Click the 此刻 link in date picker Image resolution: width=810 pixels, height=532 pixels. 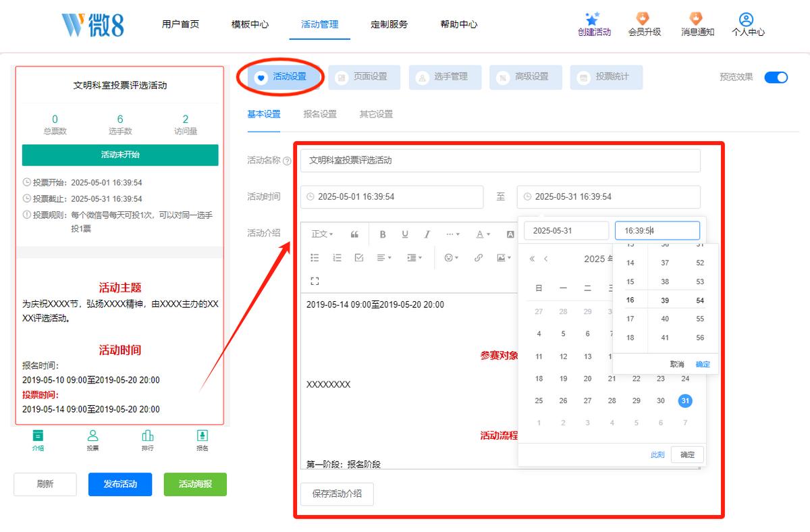click(x=657, y=454)
